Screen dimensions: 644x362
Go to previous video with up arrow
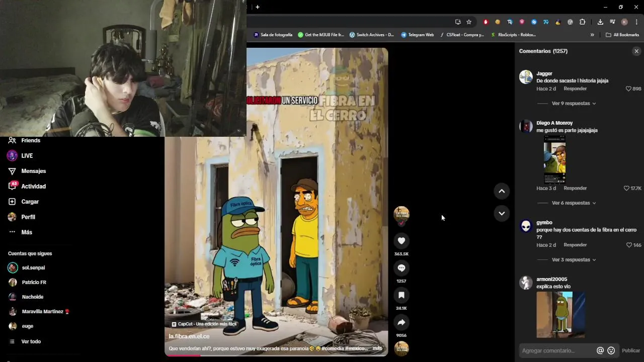502,191
